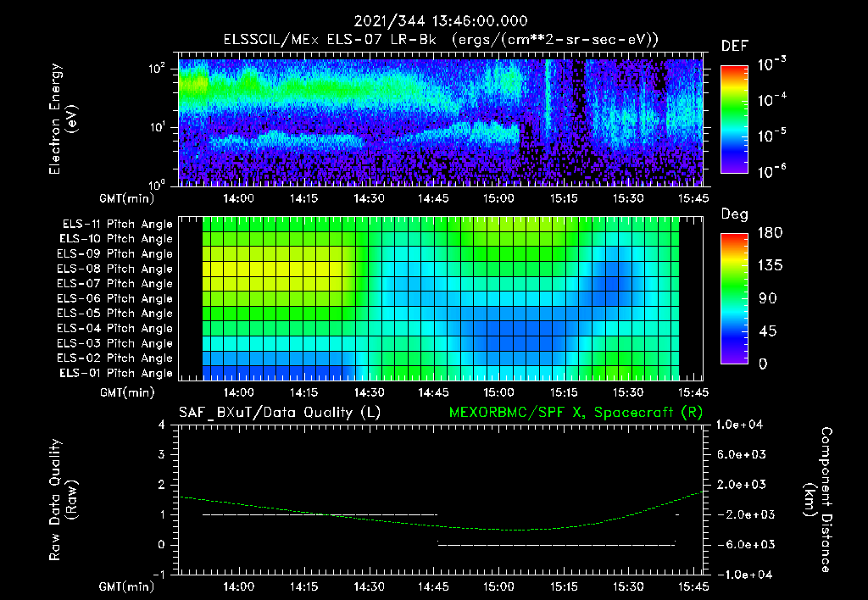This screenshot has height=600, width=868.
Task: Click the GMT(min) label under spectrogram
Action: point(127,198)
